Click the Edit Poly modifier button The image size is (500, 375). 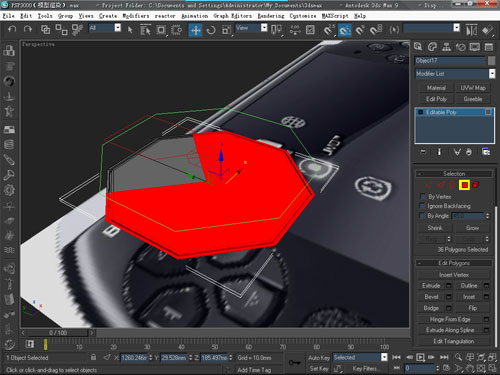[436, 99]
